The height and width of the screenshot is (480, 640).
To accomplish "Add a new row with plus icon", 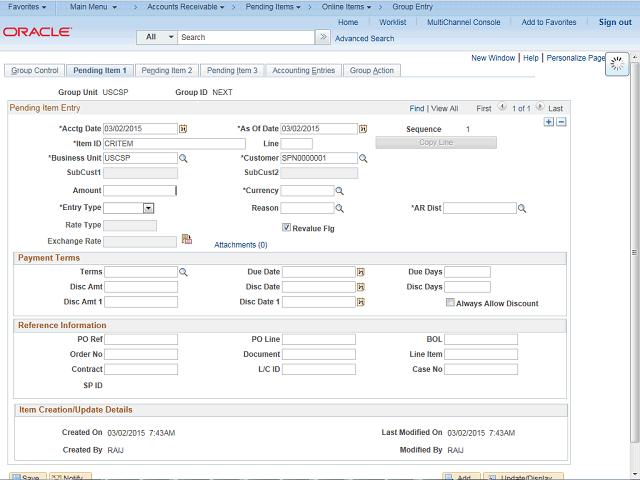I will click(548, 122).
